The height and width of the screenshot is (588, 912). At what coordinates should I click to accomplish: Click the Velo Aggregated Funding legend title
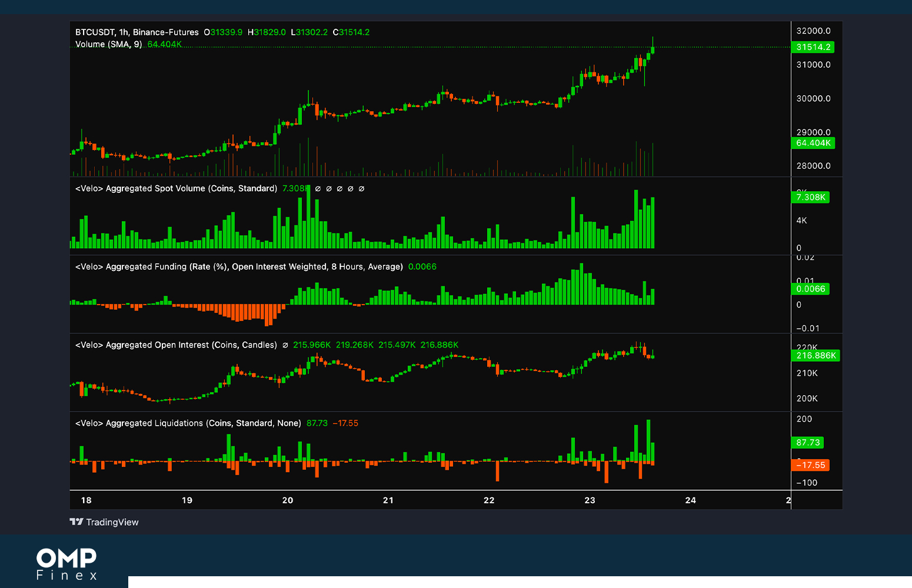pyautogui.click(x=239, y=266)
